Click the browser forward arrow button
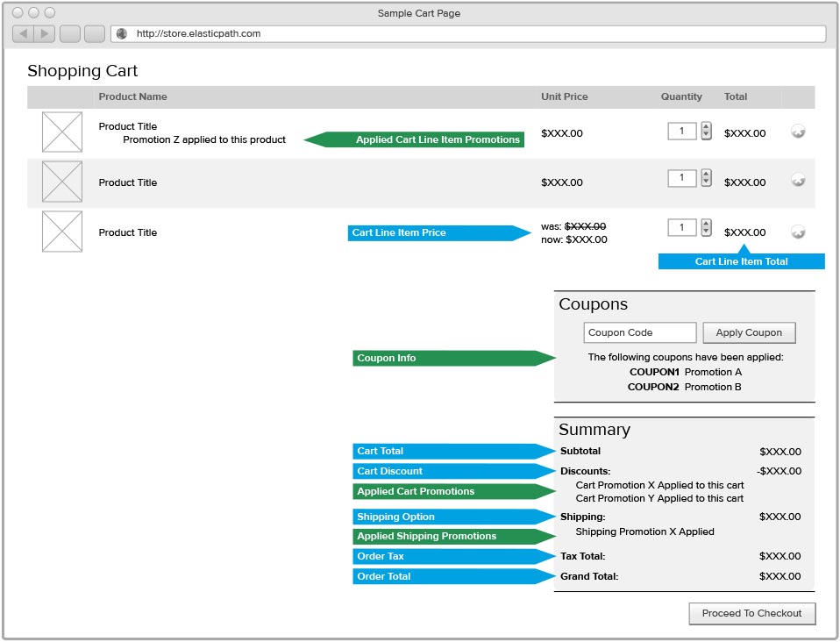This screenshot has height=642, width=840. click(45, 34)
